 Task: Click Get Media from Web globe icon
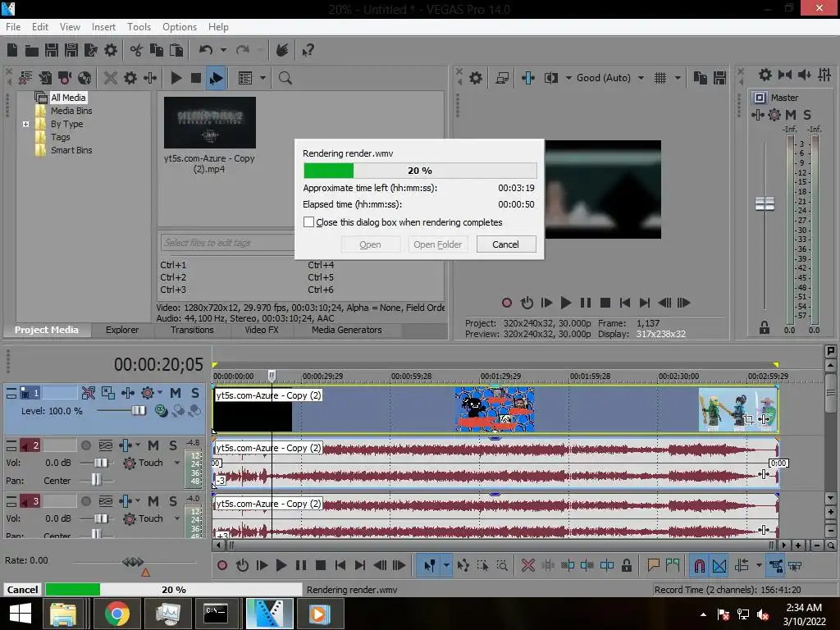(x=84, y=78)
